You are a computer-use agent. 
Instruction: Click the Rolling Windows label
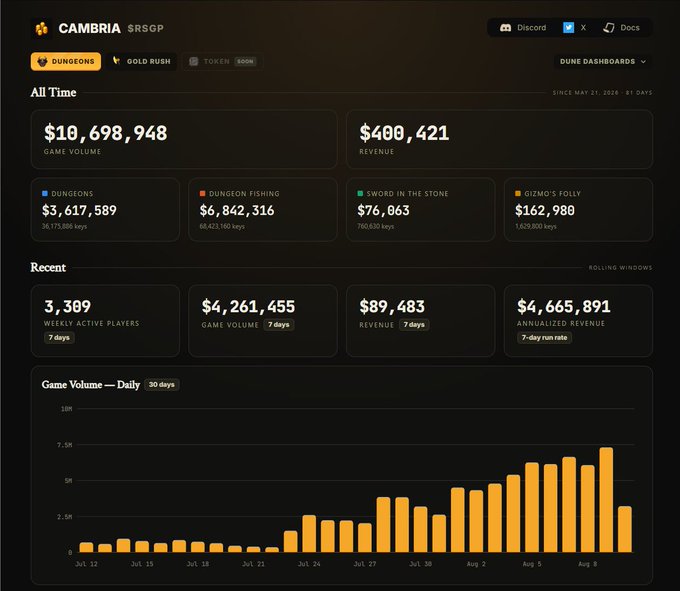(620, 268)
